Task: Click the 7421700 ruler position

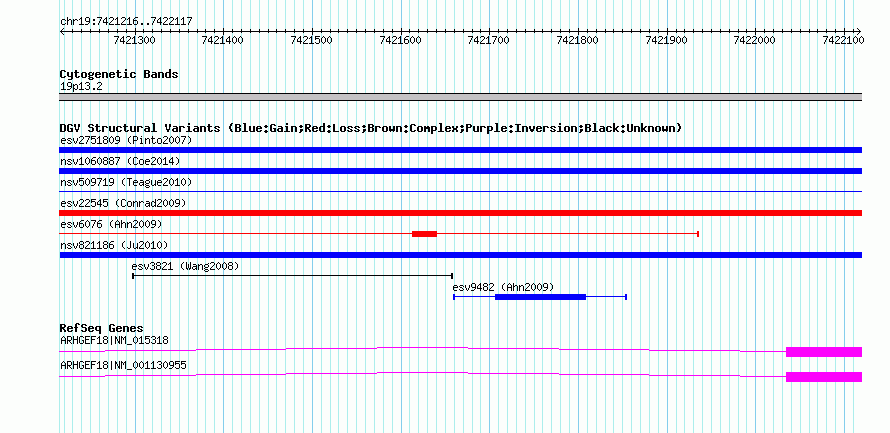Action: (x=489, y=41)
